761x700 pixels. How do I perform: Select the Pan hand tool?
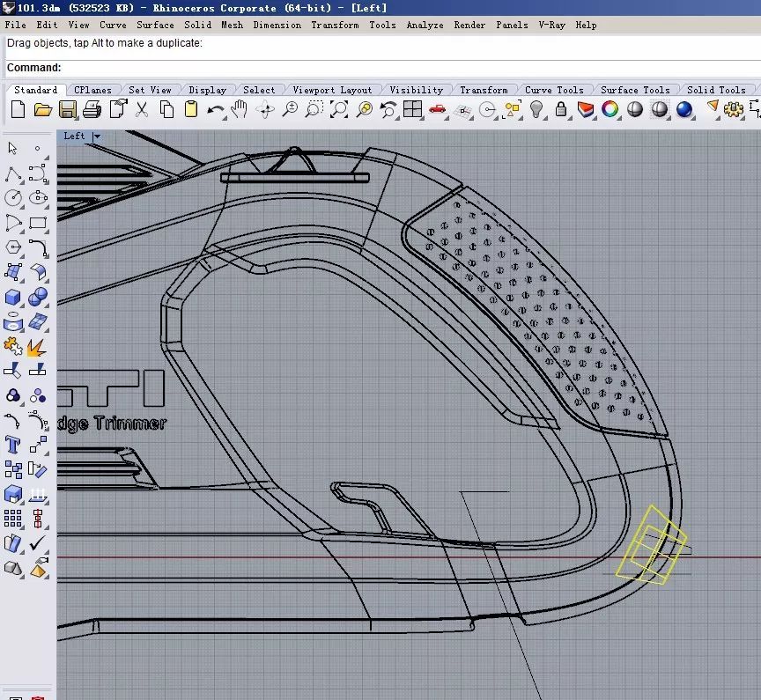(x=240, y=110)
